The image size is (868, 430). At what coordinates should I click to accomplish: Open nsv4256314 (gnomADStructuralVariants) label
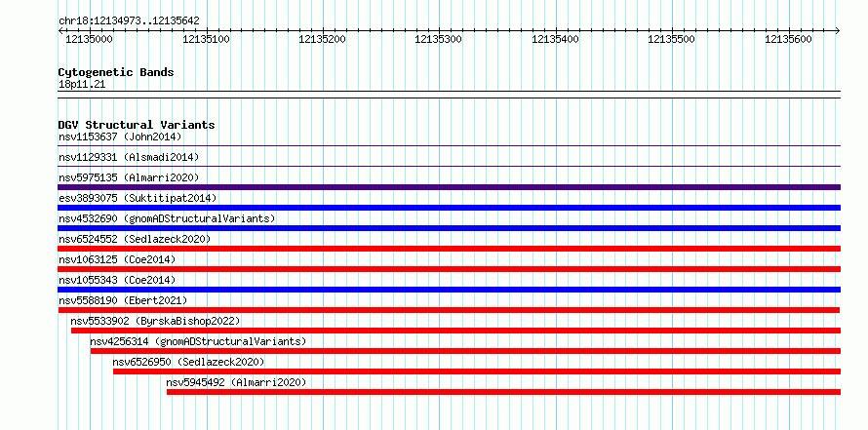[198, 341]
